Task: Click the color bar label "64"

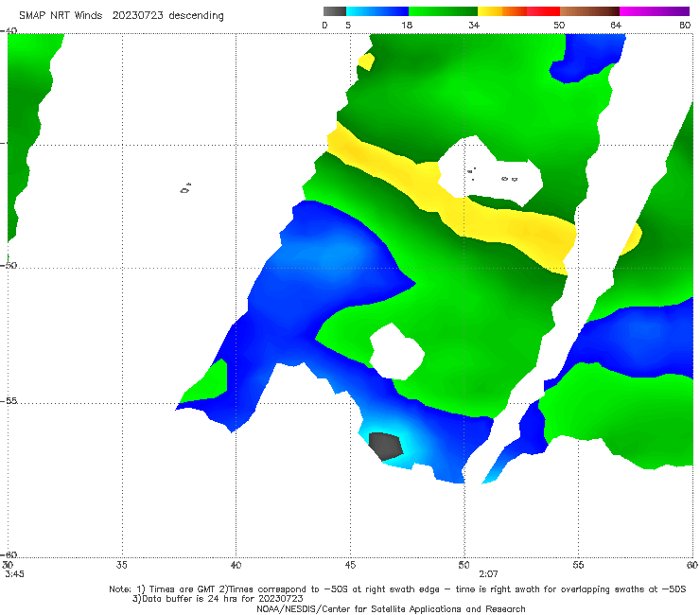Action: [x=616, y=25]
